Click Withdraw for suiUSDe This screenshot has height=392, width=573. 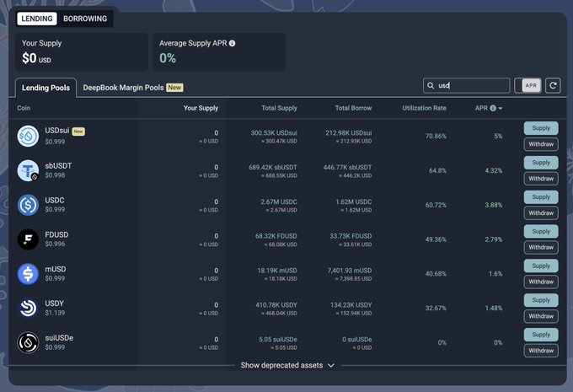point(541,351)
